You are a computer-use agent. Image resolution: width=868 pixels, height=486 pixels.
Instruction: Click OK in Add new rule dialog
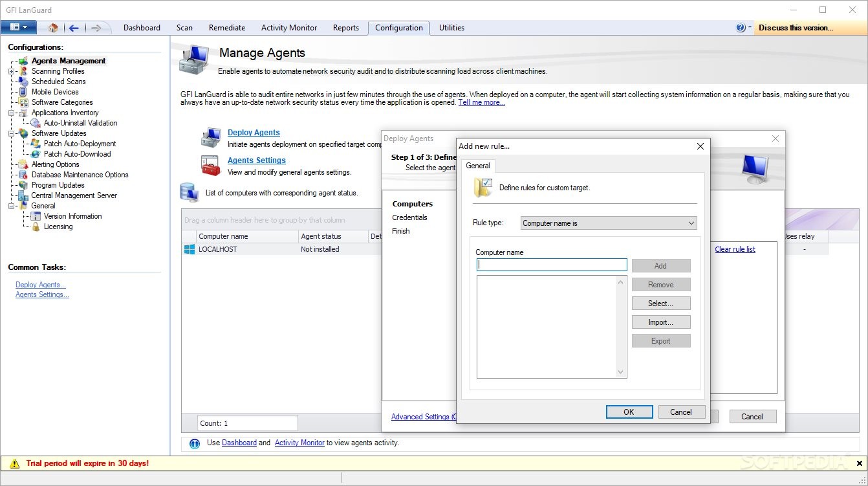tap(629, 412)
